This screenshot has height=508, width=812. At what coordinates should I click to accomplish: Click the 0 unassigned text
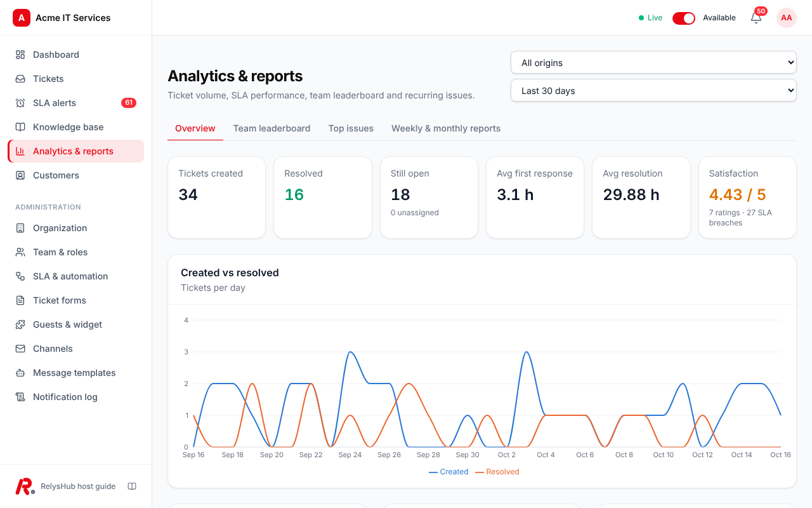point(415,213)
